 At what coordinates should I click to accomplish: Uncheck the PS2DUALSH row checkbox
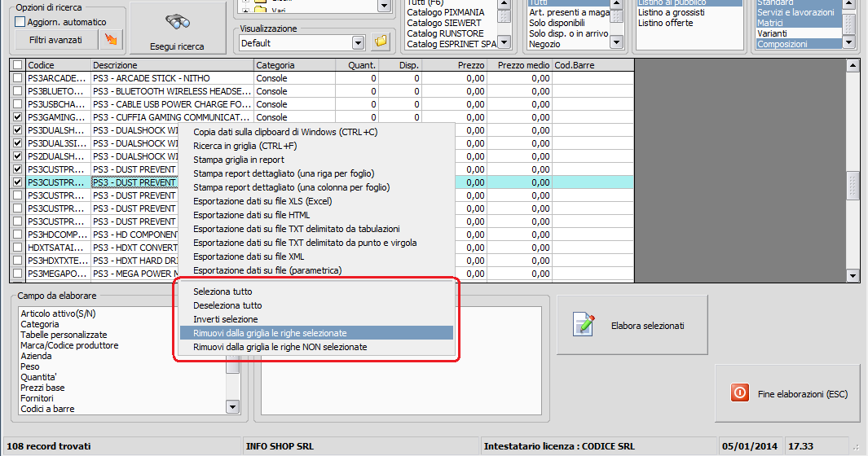click(18, 156)
